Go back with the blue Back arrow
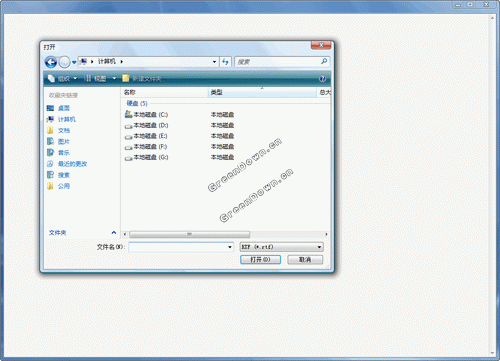The width and height of the screenshot is (500, 361). (x=51, y=62)
